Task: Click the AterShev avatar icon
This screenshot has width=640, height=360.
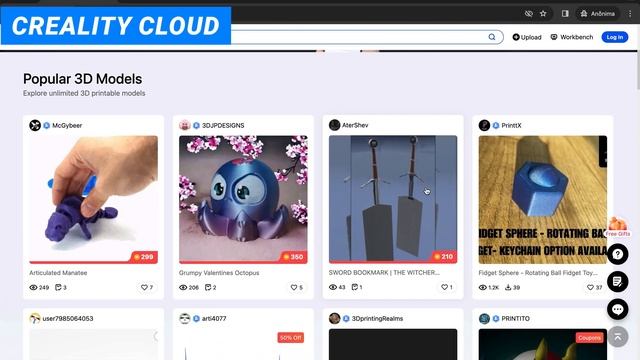Action: (x=334, y=125)
